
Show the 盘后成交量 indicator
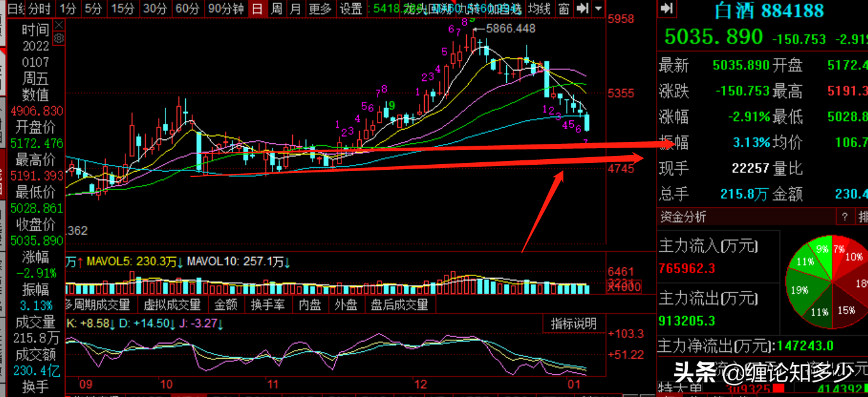coord(400,305)
